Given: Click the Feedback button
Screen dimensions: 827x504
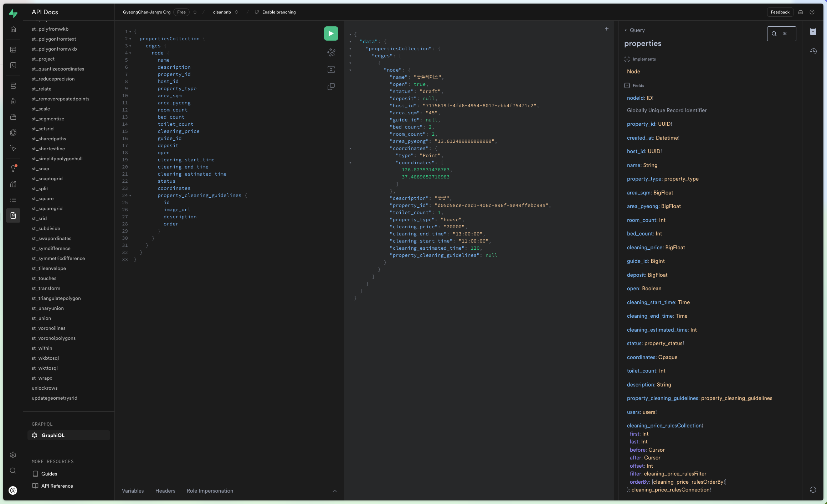Looking at the screenshot, I should tap(780, 12).
